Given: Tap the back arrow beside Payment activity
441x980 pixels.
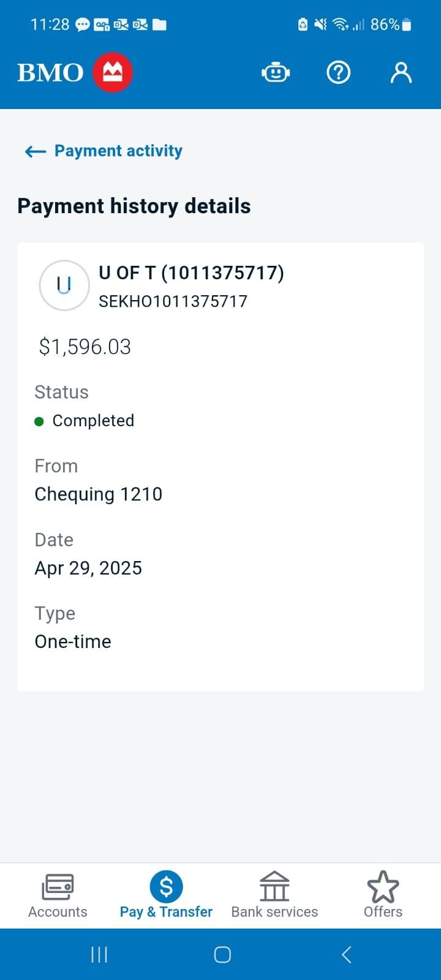Looking at the screenshot, I should click(36, 151).
